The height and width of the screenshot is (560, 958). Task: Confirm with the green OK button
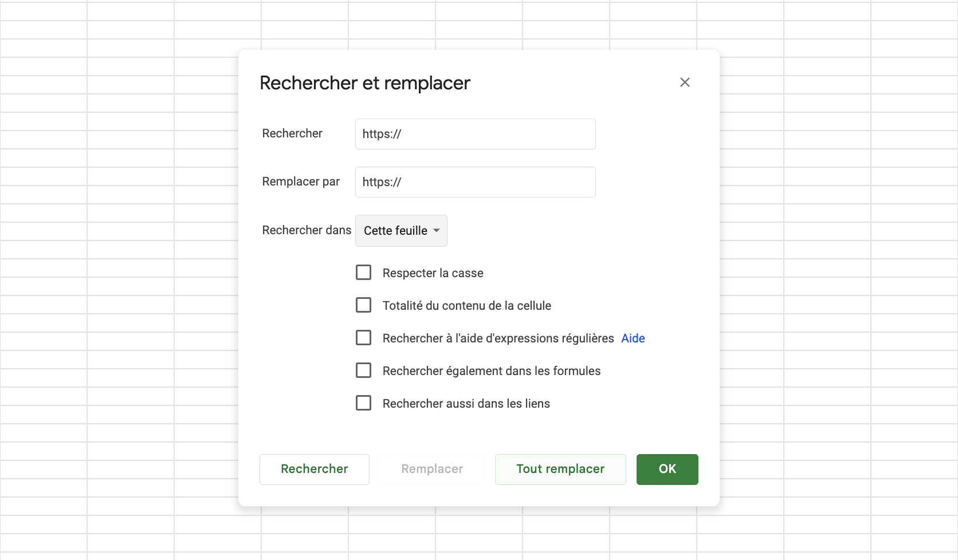667,469
